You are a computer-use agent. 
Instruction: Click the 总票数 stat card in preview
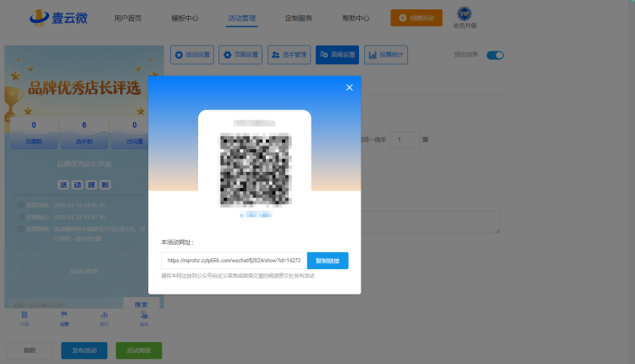[x=34, y=134]
